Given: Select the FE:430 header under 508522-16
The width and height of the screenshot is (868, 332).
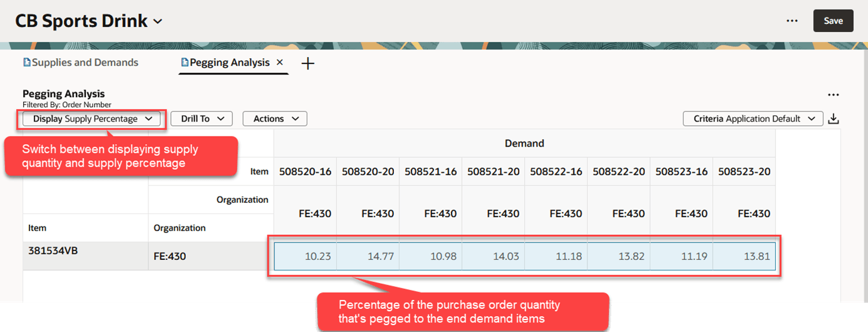Looking at the screenshot, I should pos(555,214).
